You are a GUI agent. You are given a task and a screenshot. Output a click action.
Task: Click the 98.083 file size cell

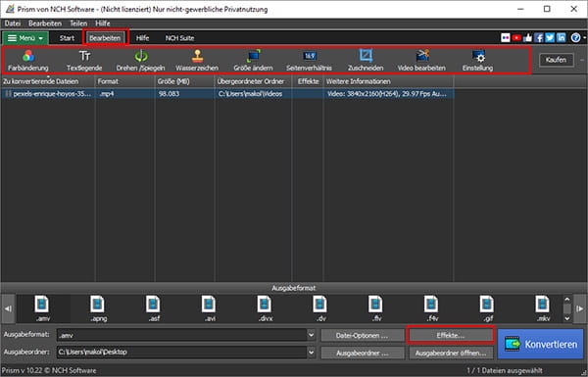(x=169, y=94)
